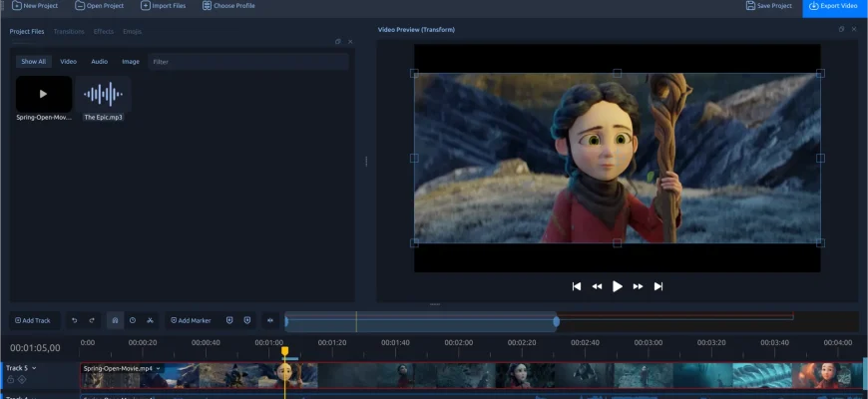This screenshot has height=399, width=868.
Task: Click the right-middle transform handle
Action: pos(820,159)
